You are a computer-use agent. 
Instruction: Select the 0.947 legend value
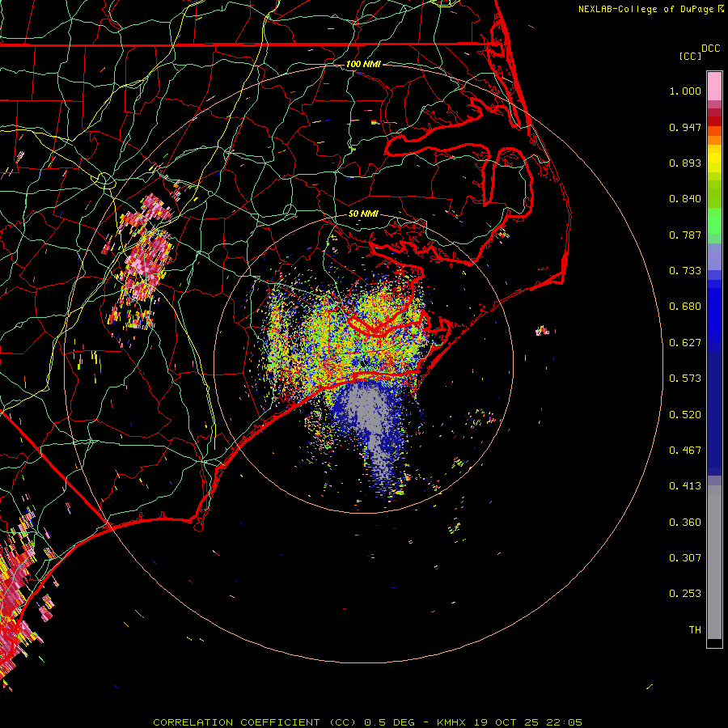click(685, 127)
